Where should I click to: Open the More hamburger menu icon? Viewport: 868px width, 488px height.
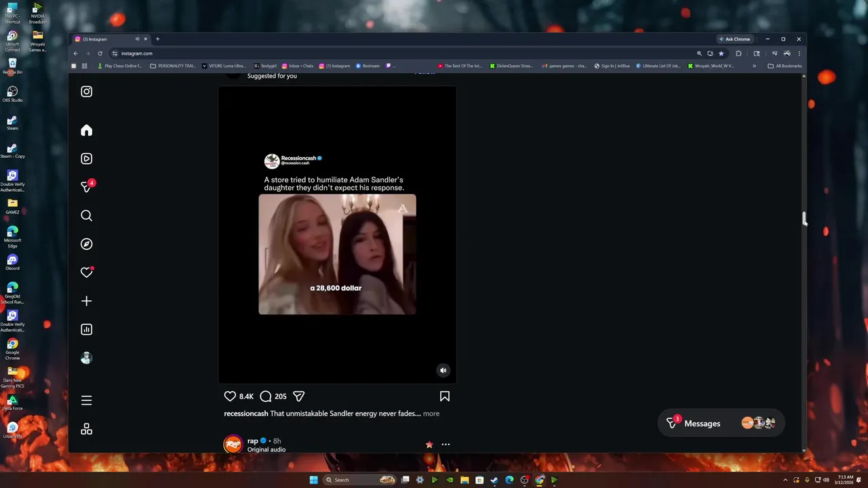[x=86, y=401]
